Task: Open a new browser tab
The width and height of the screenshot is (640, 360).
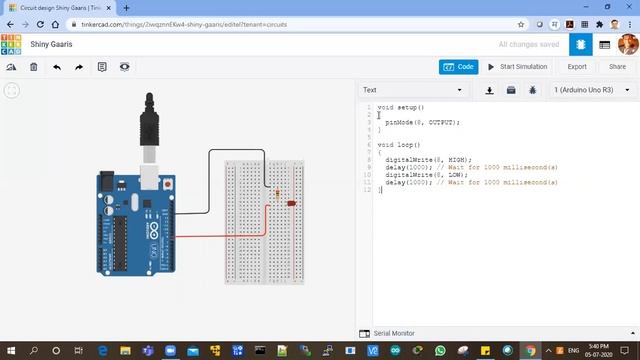Action: click(x=126, y=8)
